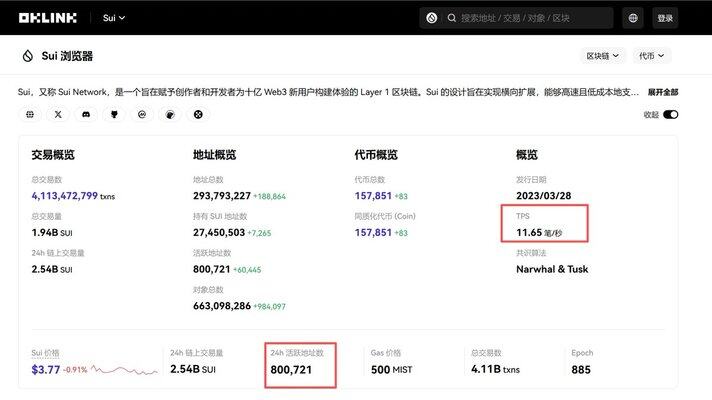Click the 地址概览 heading
This screenshot has height=400, width=712.
[214, 155]
